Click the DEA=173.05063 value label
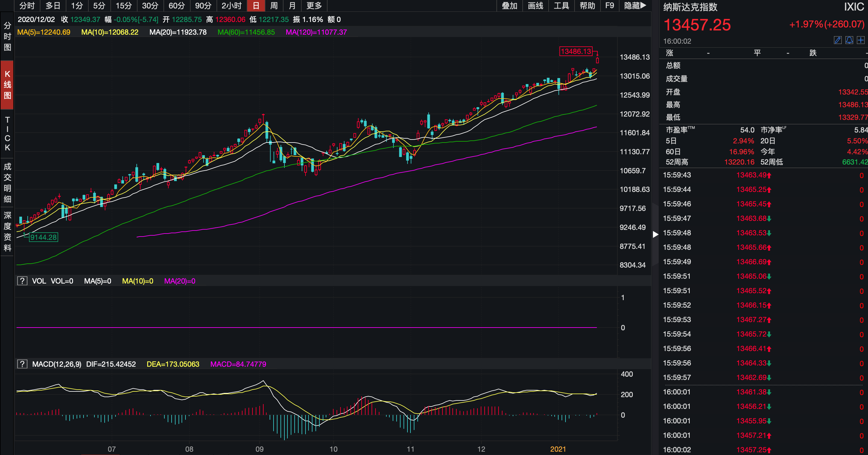Screen dimensions: 868x455 [x=173, y=364]
